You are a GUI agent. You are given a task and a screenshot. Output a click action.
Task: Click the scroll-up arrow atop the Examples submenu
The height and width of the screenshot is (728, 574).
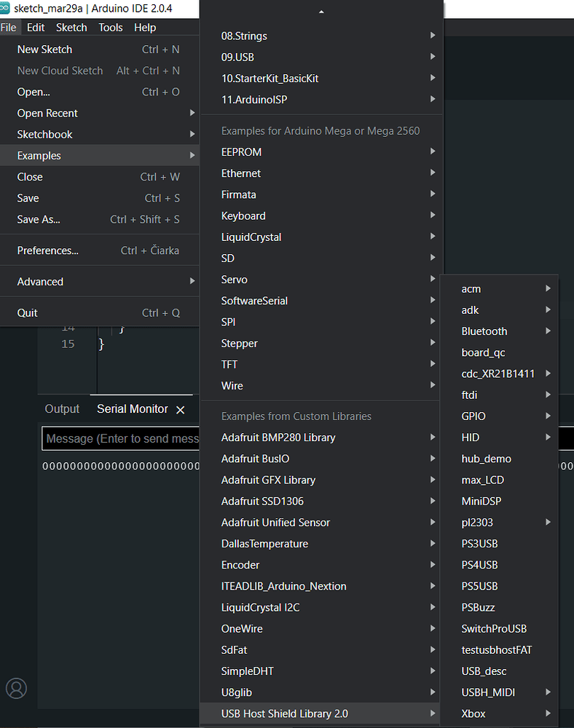point(321,12)
